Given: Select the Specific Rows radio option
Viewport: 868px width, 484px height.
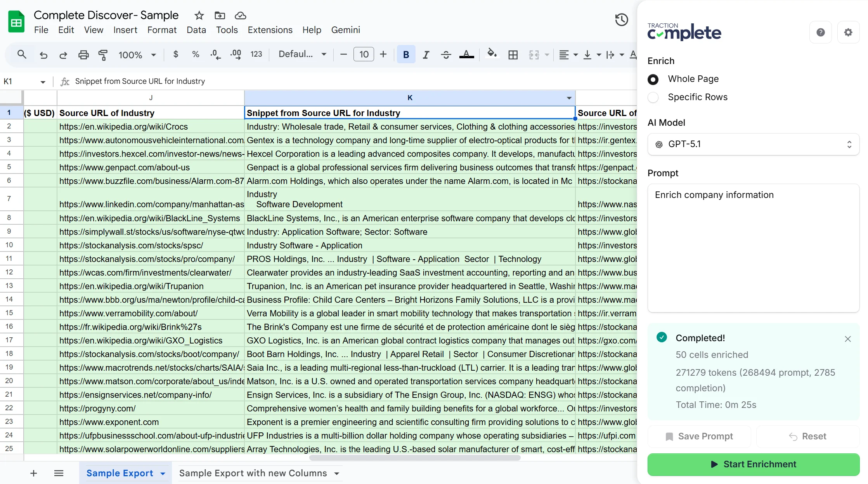Looking at the screenshot, I should (653, 97).
